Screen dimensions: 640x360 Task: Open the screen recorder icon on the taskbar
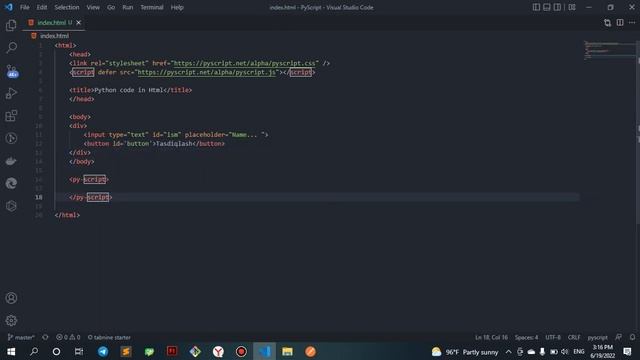(x=241, y=351)
